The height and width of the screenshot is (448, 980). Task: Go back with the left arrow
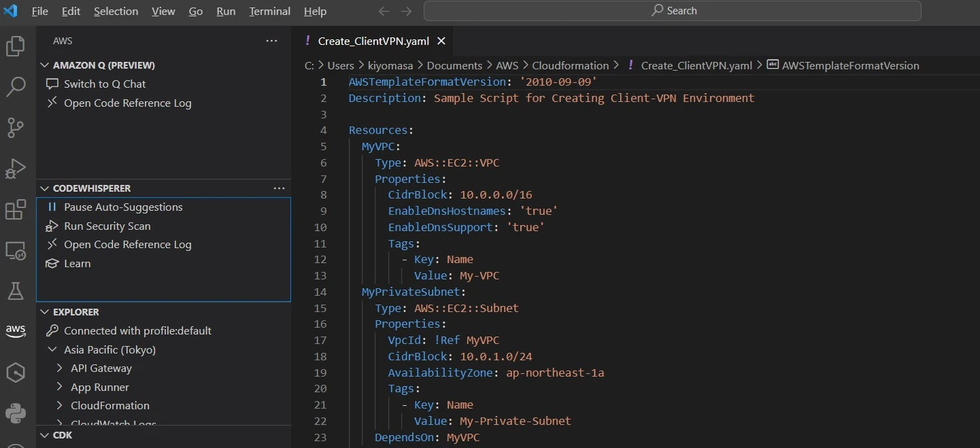[384, 11]
